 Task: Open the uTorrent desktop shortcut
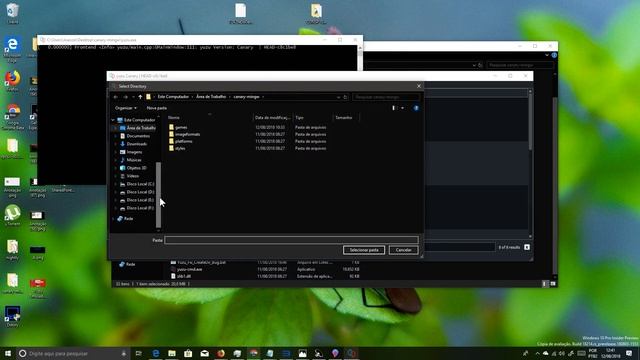coord(13,216)
